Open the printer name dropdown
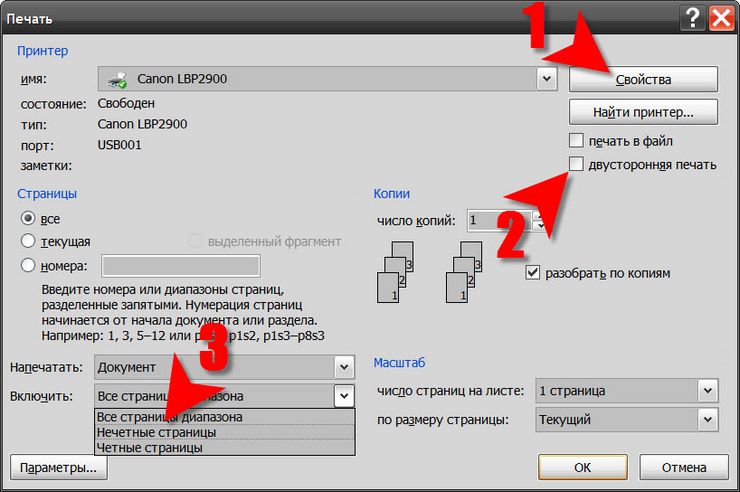Screen dimensions: 740x492 [547, 79]
